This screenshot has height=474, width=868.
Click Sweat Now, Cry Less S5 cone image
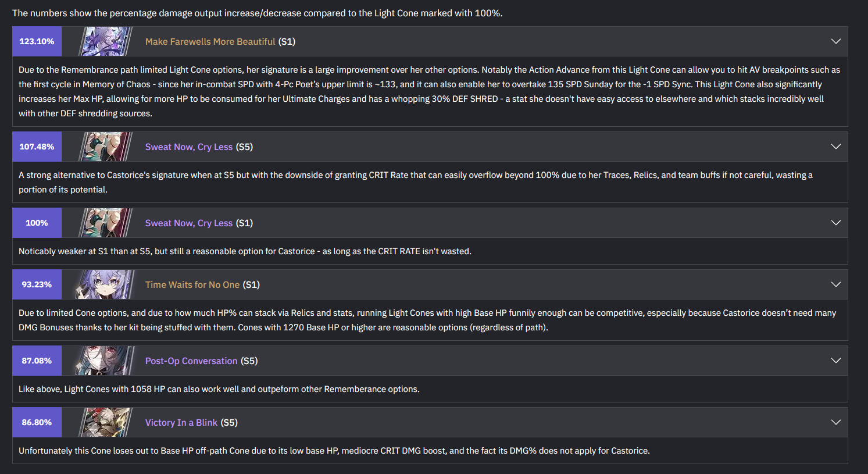(105, 147)
